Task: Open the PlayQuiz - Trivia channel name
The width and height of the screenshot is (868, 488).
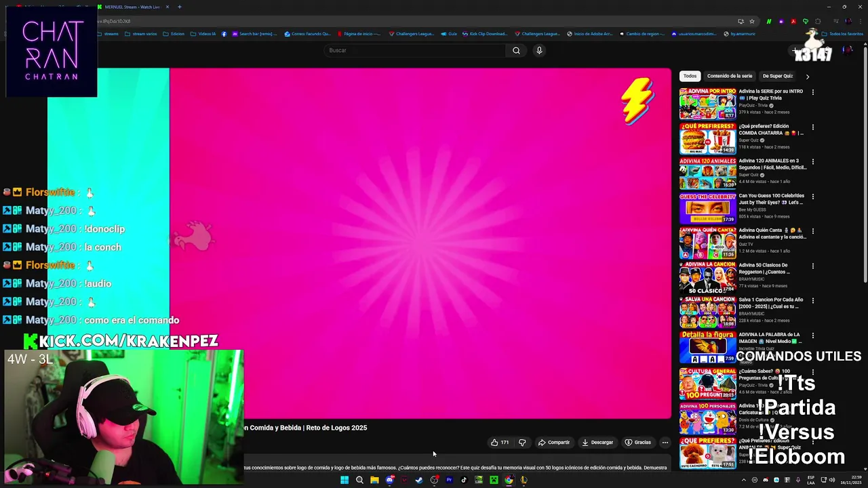Action: pos(753,105)
